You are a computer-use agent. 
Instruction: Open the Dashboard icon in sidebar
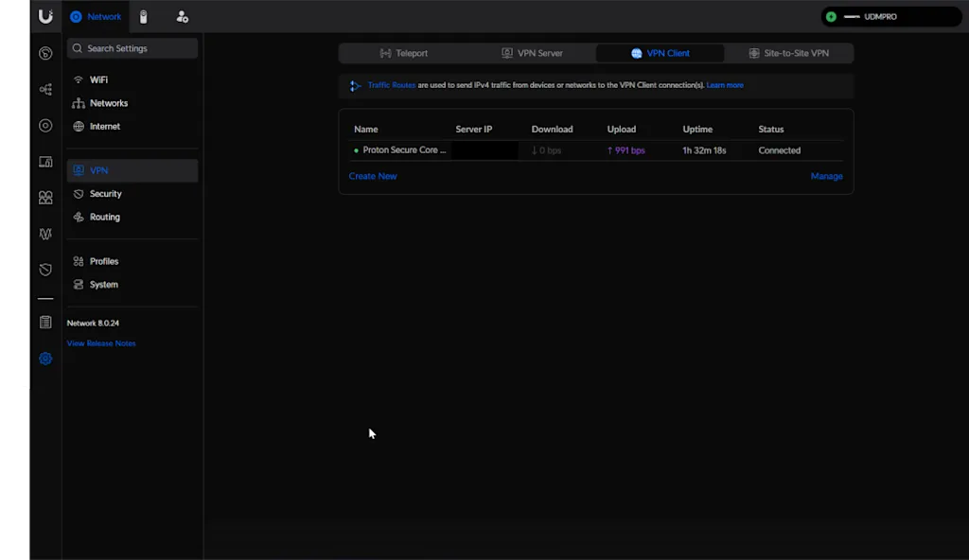click(x=45, y=53)
